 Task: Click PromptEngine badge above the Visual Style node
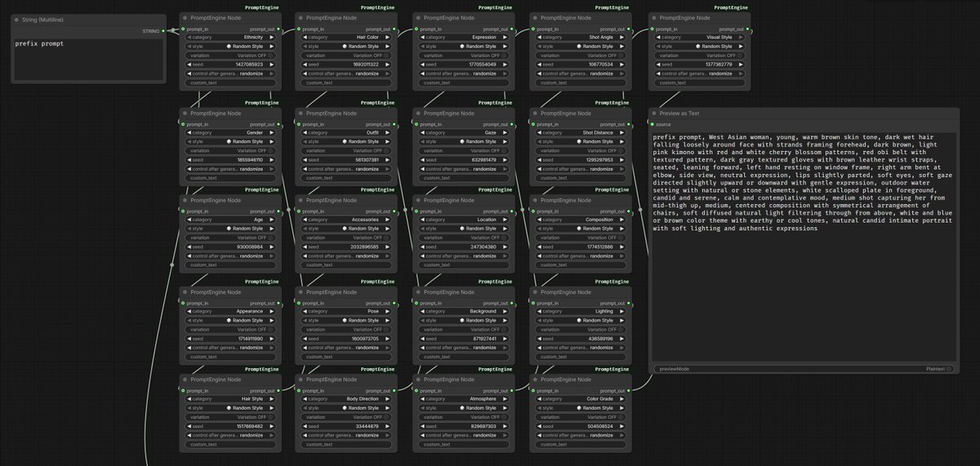[730, 7]
